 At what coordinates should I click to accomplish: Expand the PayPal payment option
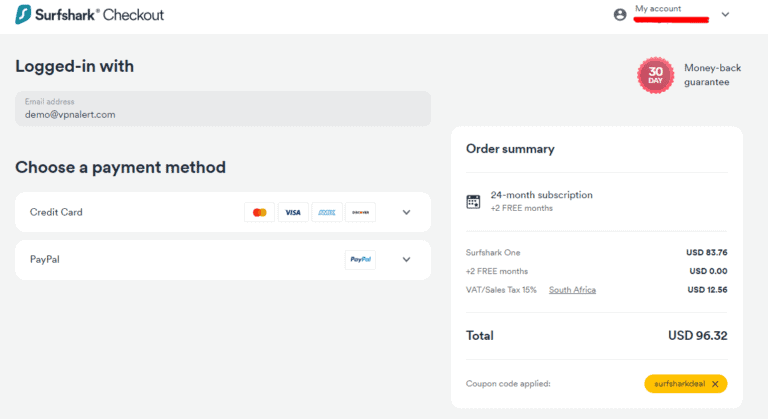coord(406,260)
